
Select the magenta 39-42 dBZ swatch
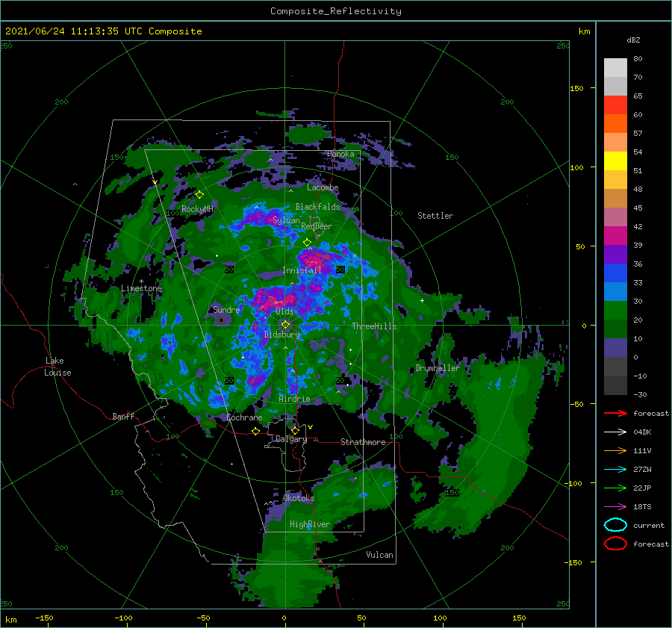click(x=615, y=236)
